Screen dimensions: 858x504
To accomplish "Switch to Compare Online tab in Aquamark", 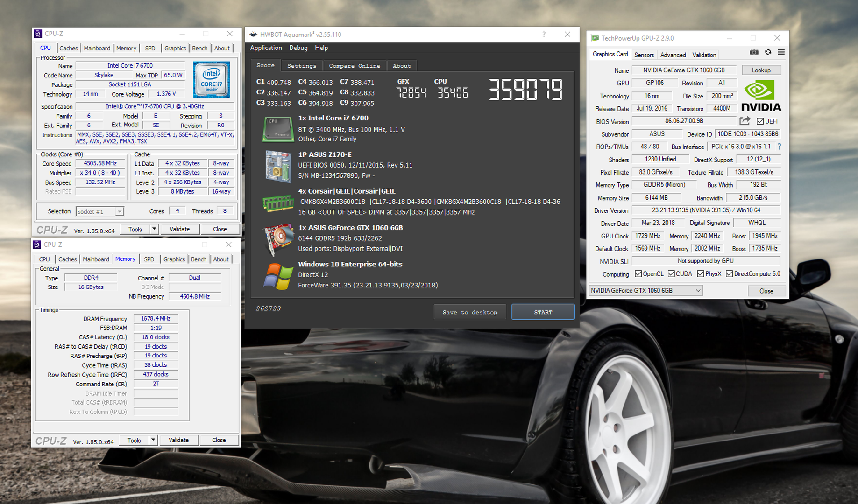I will 355,66.
